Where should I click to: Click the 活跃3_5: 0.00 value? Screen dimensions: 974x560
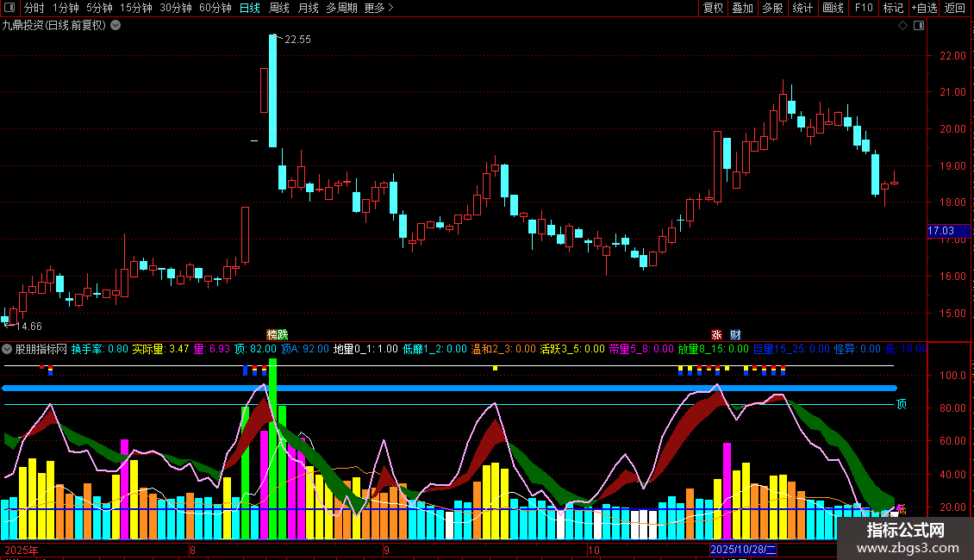click(x=572, y=349)
